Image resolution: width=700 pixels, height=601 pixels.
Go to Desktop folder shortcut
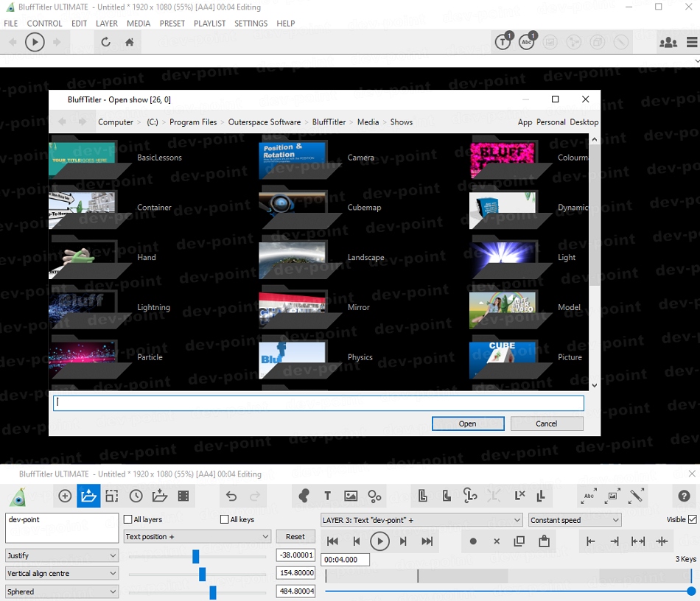click(584, 122)
